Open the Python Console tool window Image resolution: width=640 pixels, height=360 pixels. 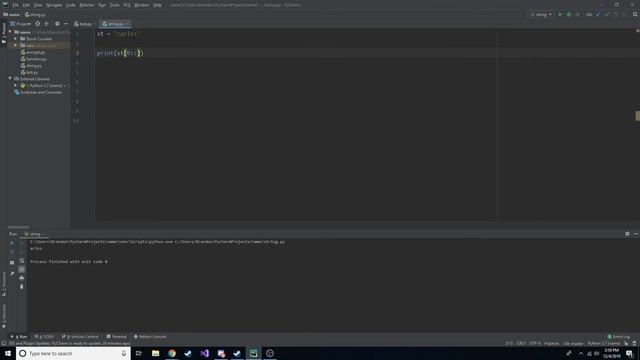tap(150, 337)
